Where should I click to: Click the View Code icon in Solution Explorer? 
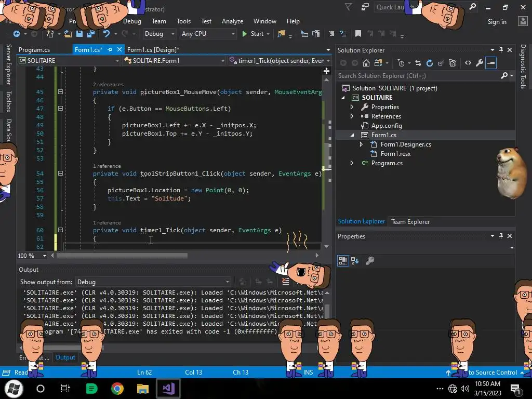468,63
